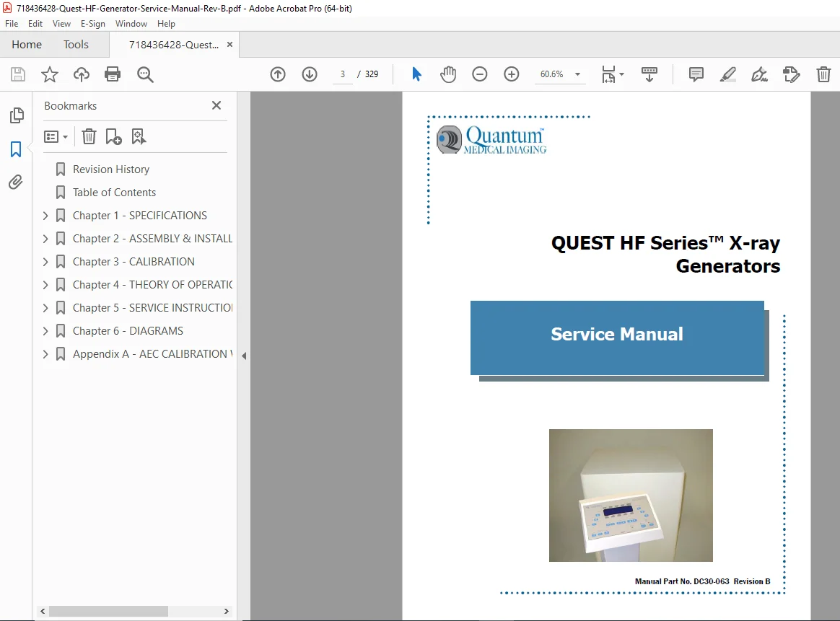Click the generator photo on the page
The width and height of the screenshot is (840, 621).
(631, 496)
